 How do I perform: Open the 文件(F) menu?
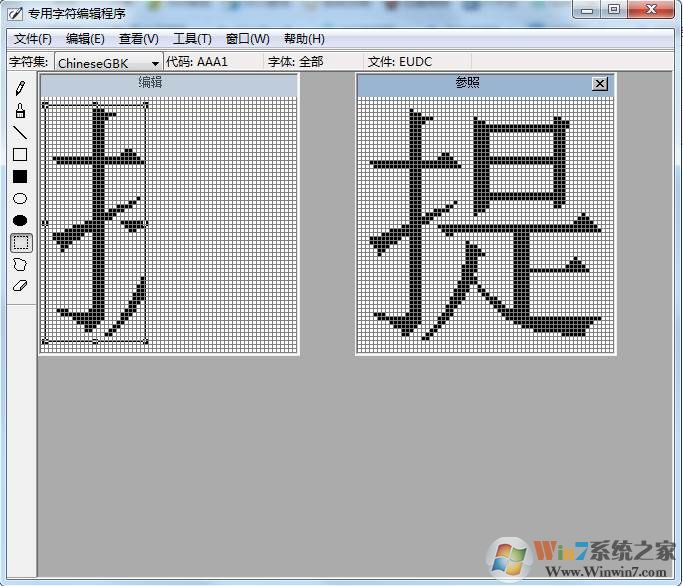tap(33, 39)
